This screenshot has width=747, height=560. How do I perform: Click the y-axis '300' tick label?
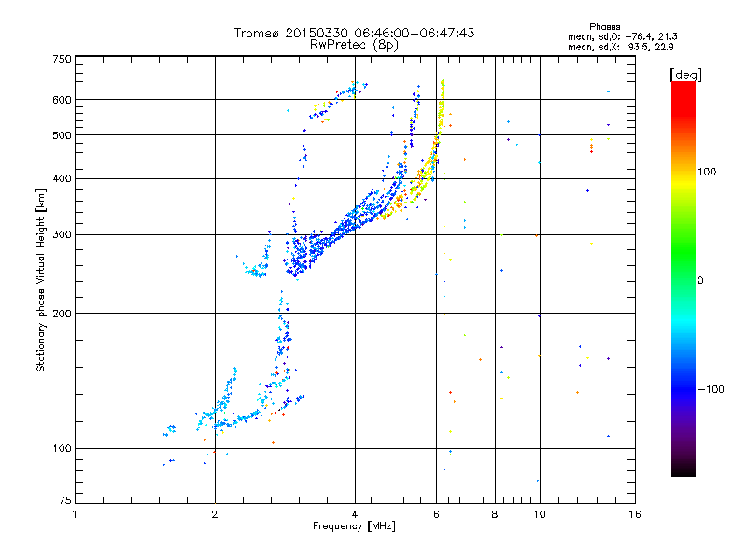click(x=62, y=234)
